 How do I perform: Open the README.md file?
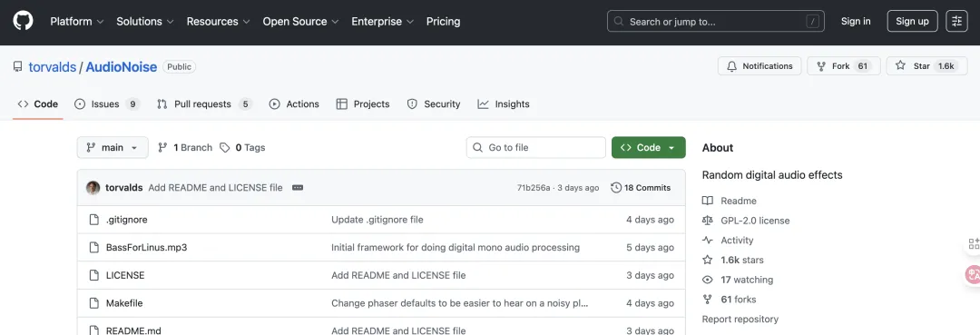(133, 330)
